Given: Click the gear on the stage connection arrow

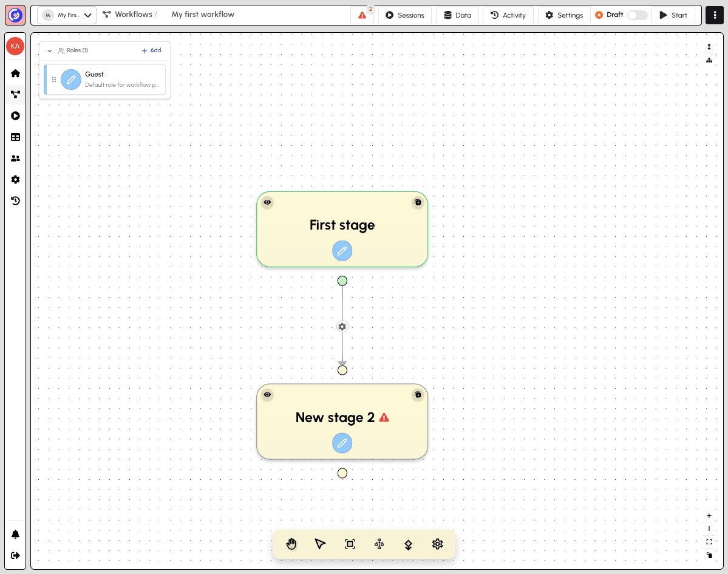Looking at the screenshot, I should tap(342, 326).
